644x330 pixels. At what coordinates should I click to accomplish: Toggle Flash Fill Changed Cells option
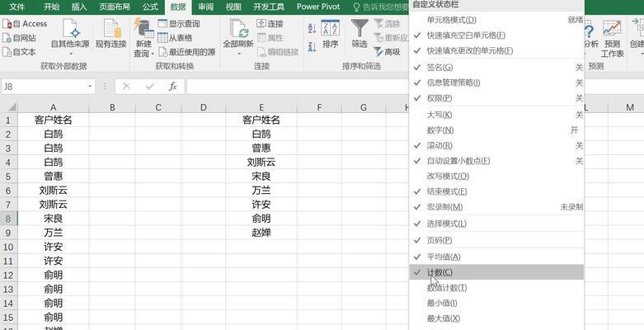coord(496,50)
